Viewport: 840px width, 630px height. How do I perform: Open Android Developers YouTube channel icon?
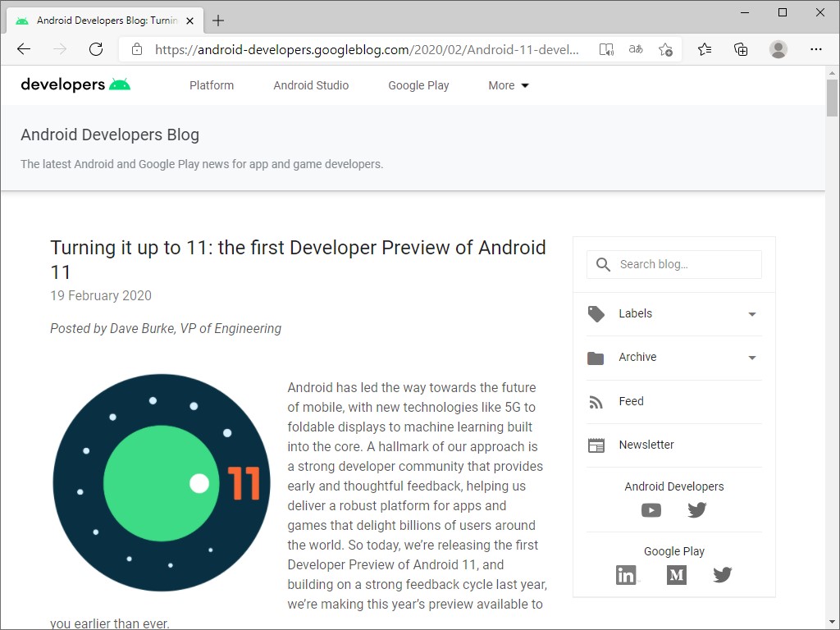(651, 509)
